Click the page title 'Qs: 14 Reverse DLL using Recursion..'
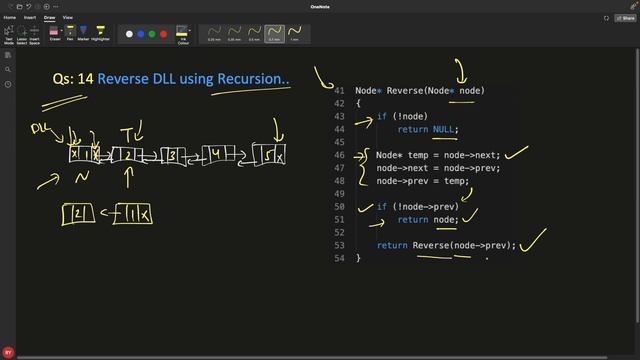This screenshot has height=360, width=640. [x=171, y=78]
